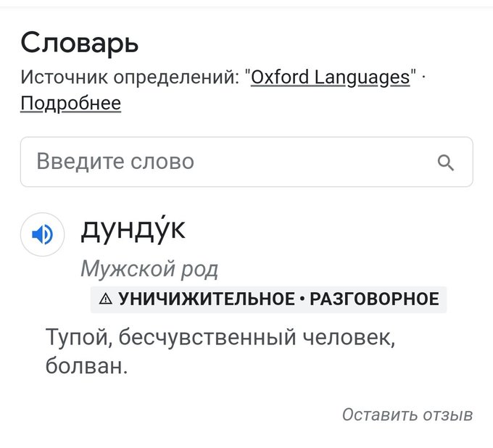Click the warning triangle icon
Viewport: 493px width, 448px height.
pyautogui.click(x=105, y=299)
